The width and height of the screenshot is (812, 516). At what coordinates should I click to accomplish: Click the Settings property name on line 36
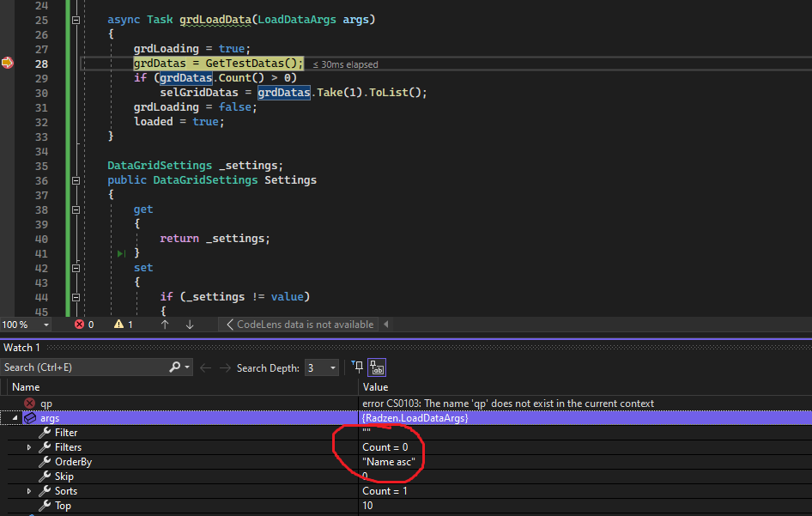point(290,180)
